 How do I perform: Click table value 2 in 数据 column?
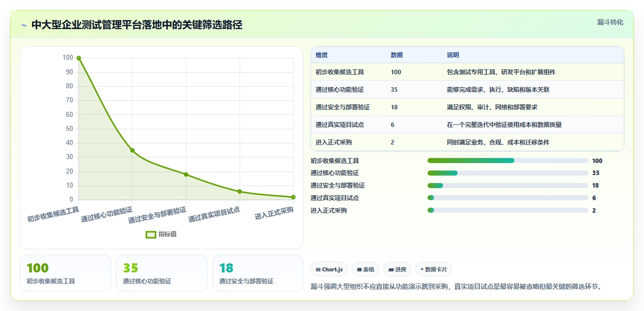click(392, 142)
